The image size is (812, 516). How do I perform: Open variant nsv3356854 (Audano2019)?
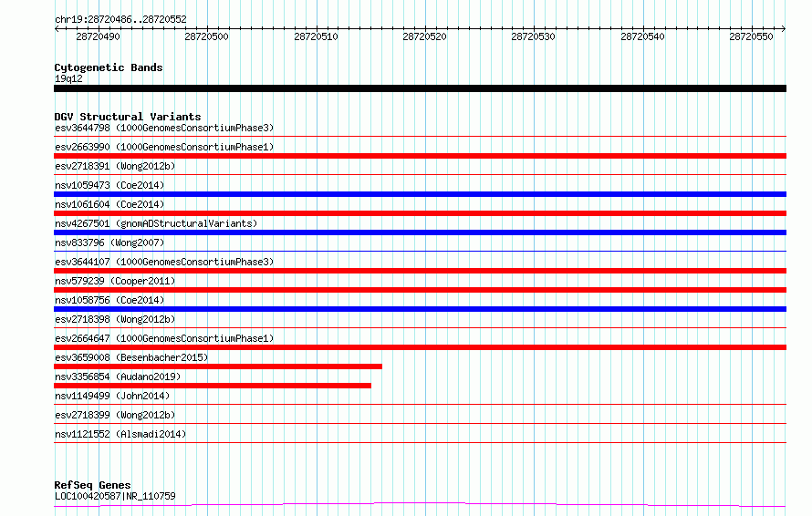click(x=118, y=377)
